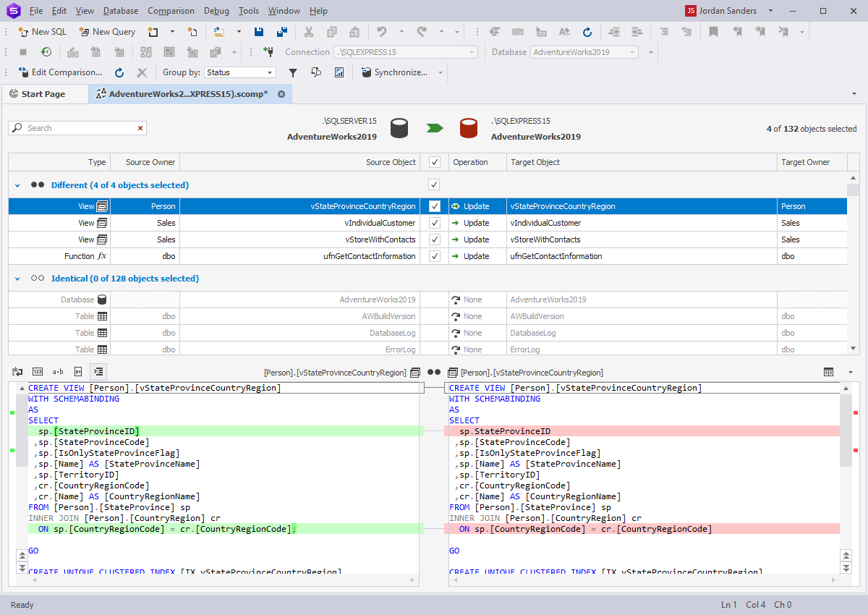Open Edit Comparison dialog
This screenshot has height=615, width=868.
59,72
